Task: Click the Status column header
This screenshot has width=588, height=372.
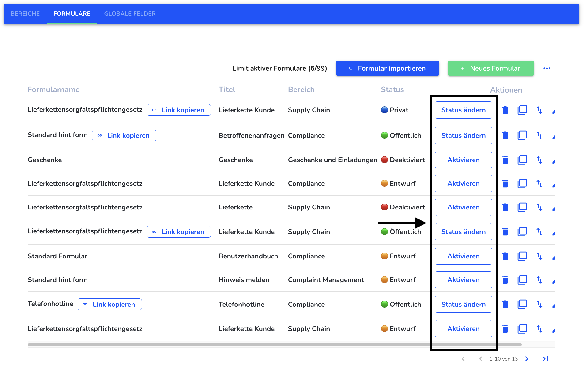Action: pos(392,89)
